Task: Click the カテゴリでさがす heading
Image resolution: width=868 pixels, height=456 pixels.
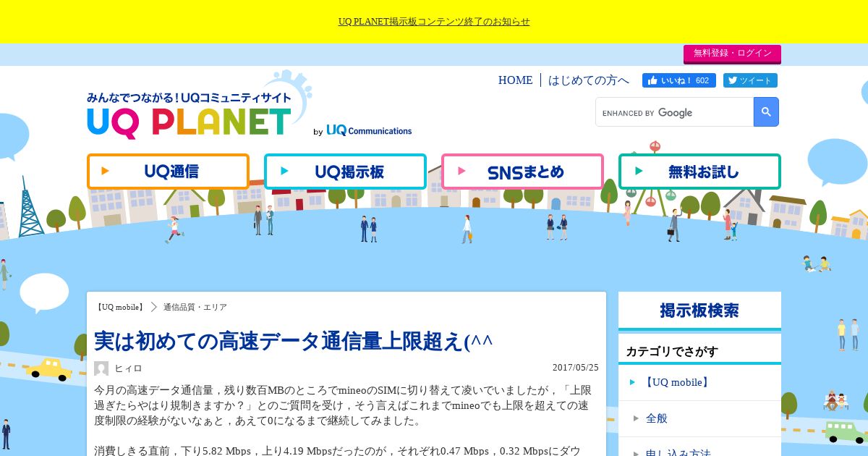Action: 672,351
